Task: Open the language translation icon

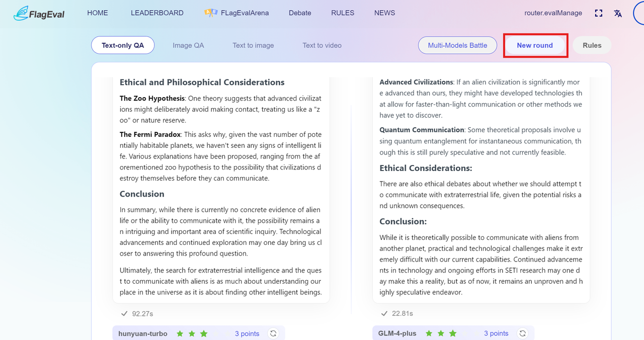Action: (x=618, y=13)
